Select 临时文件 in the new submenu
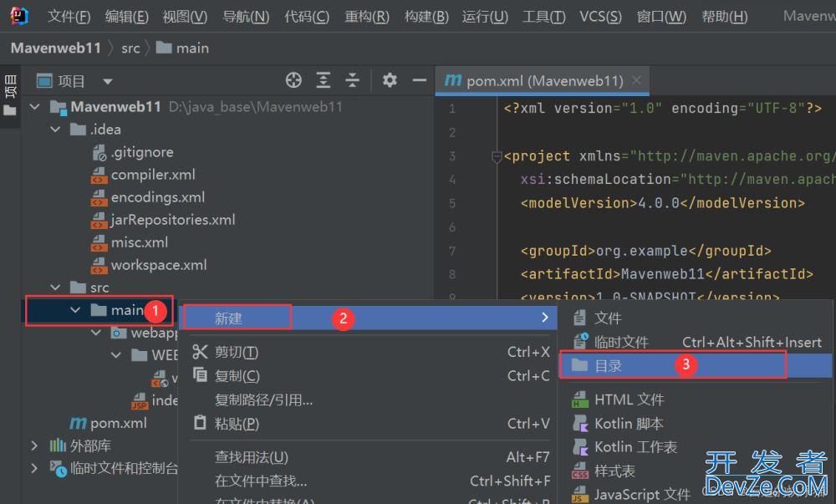The image size is (836, 504). click(x=696, y=343)
